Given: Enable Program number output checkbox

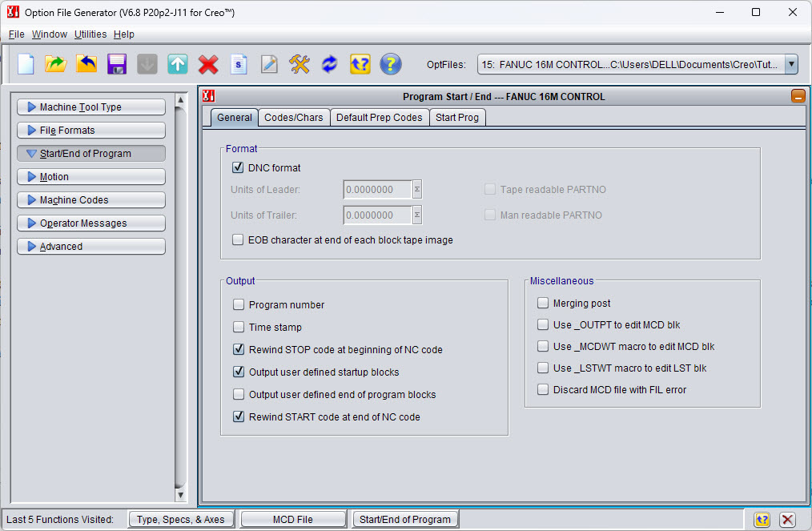Looking at the screenshot, I should coord(238,304).
